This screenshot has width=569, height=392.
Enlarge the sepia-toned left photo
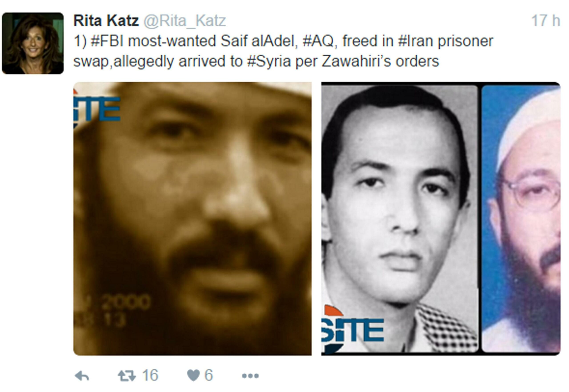[x=192, y=219]
